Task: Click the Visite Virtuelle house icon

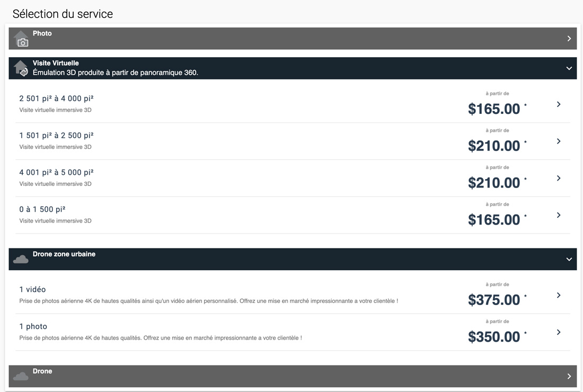Action: tap(21, 68)
